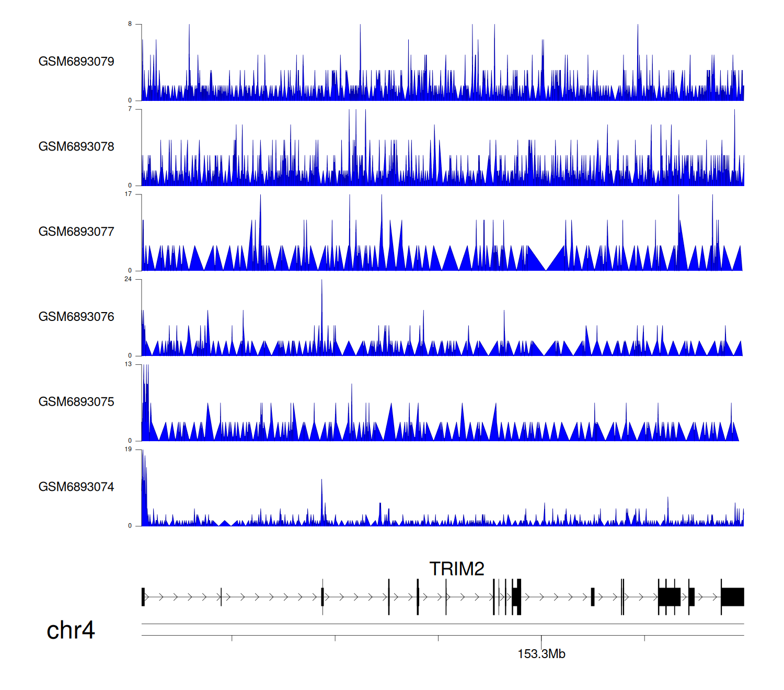
Task: Click y-axis maximum value 17
Action: (x=128, y=194)
